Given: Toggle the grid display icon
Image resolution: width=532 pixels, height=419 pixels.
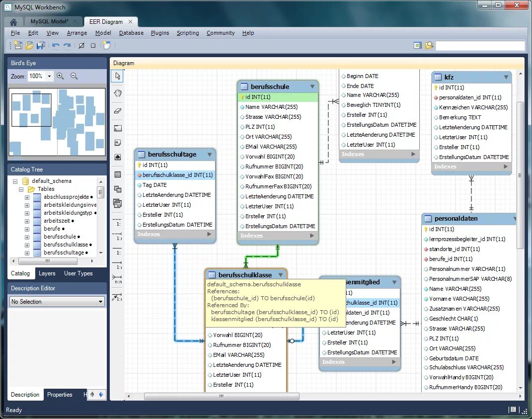Looking at the screenshot, I should click(x=81, y=45).
